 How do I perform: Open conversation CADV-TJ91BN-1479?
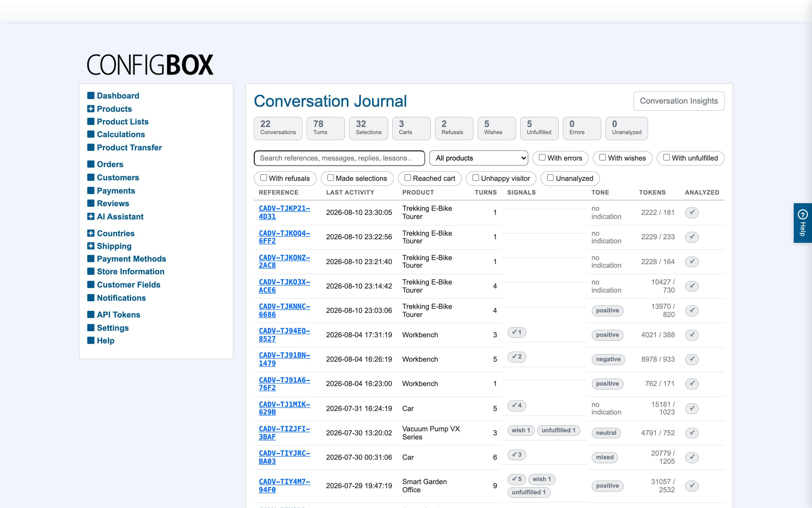284,359
